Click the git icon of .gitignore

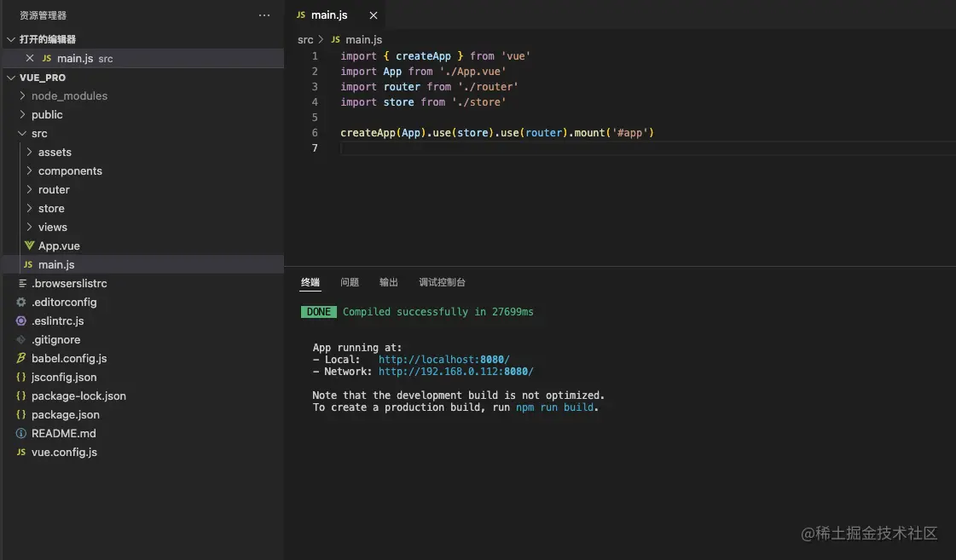tap(21, 339)
